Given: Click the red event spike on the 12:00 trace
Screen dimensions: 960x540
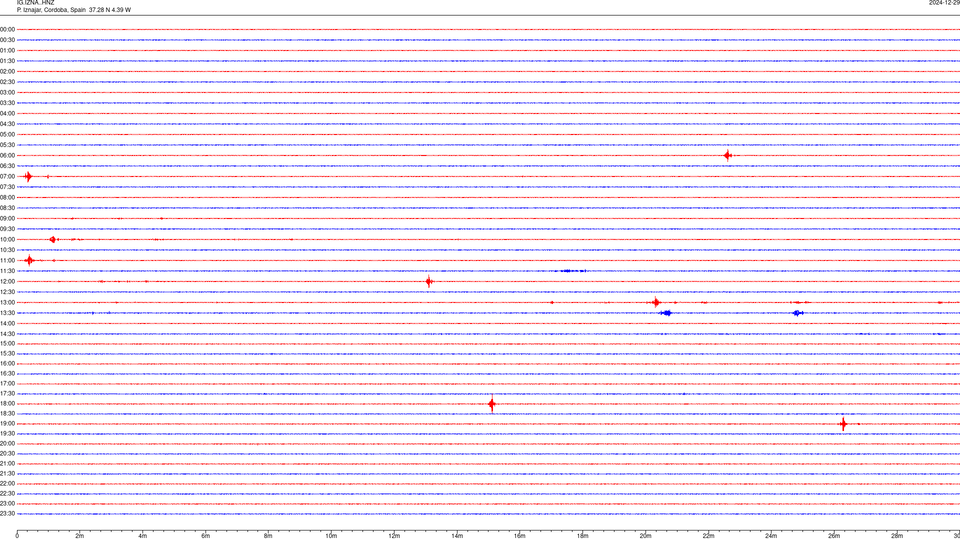Looking at the screenshot, I should click(429, 282).
